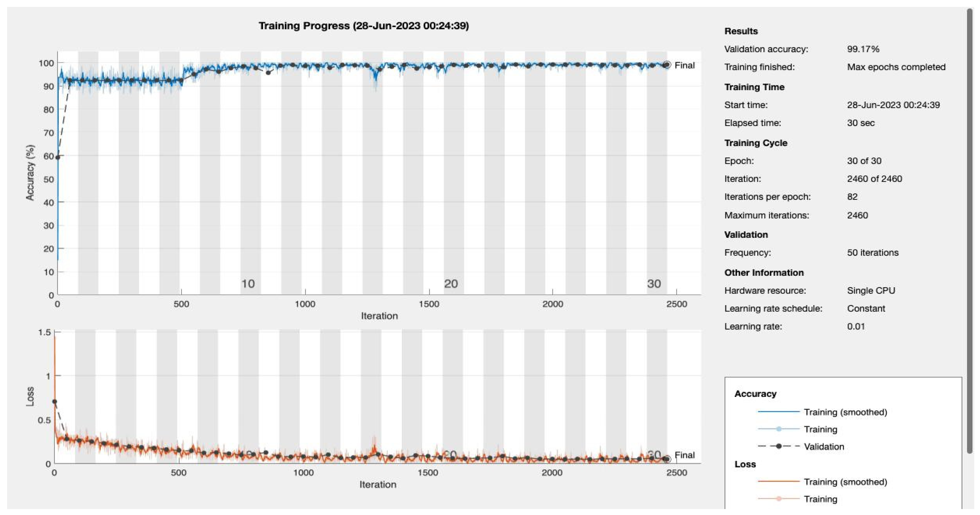The image size is (980, 515).
Task: Click the Validation legend marker icon
Action: pyautogui.click(x=778, y=446)
